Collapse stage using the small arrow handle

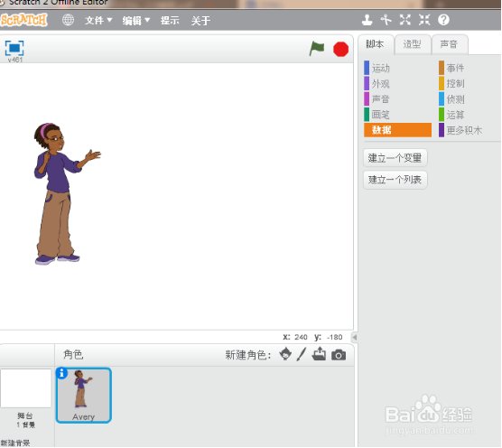pyautogui.click(x=355, y=337)
